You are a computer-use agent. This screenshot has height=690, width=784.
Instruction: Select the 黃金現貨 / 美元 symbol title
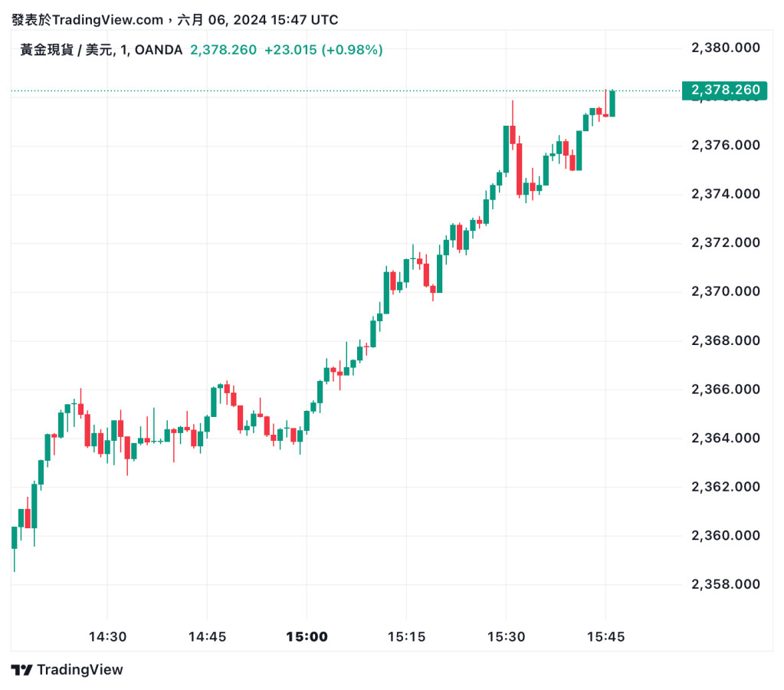pos(67,50)
